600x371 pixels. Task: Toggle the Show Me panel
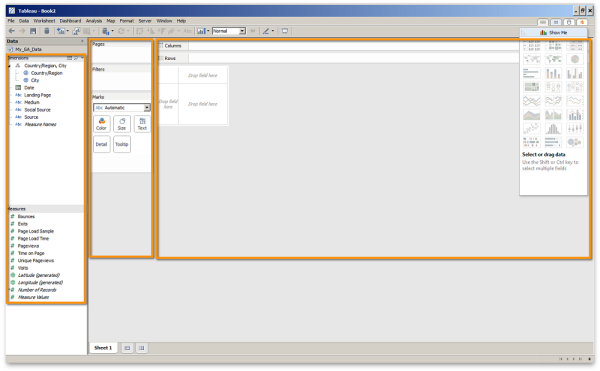point(553,33)
